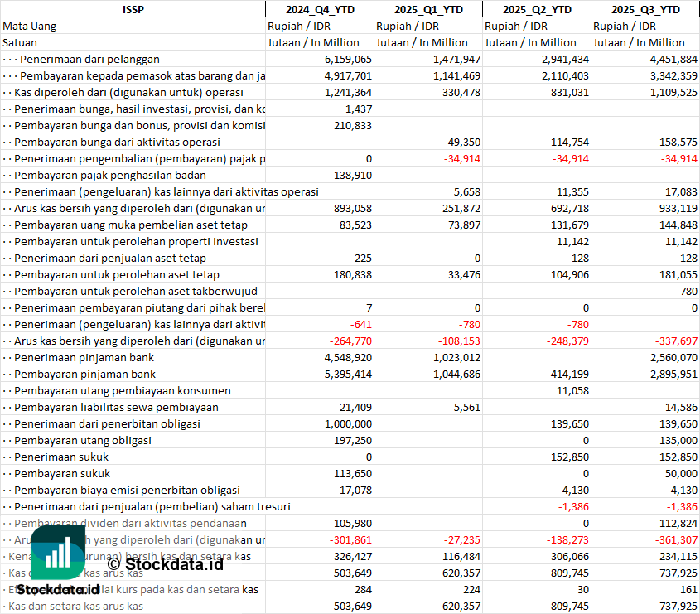Select cell value 17,083
This screenshot has height=614, width=700.
681,191
